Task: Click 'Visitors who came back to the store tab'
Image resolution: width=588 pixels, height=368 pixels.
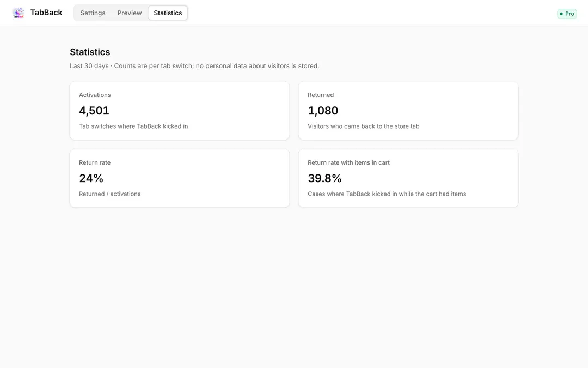Action: [x=363, y=126]
